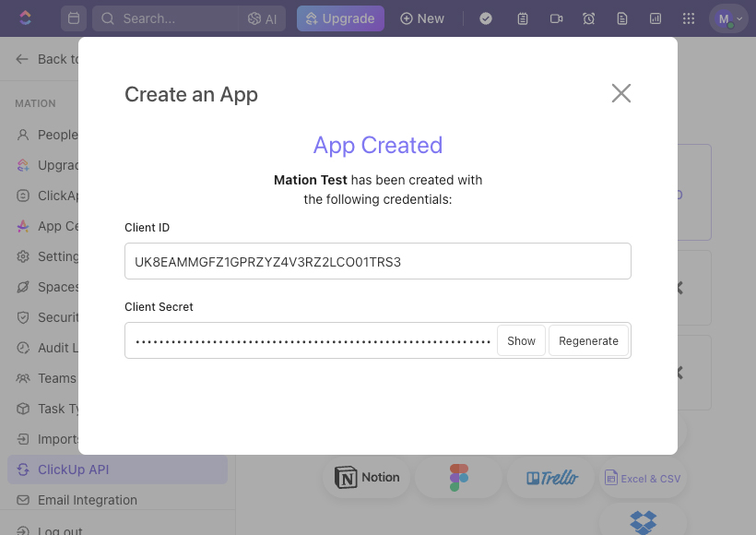Click the Teams group icon

tap(23, 378)
